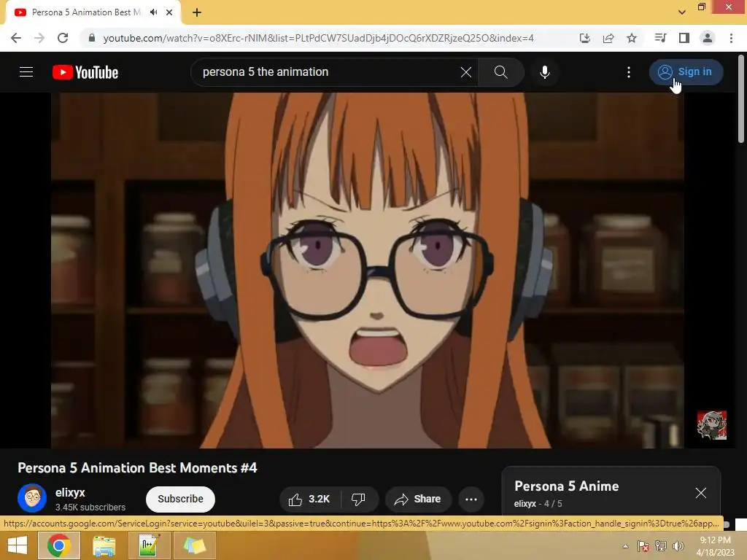Start voice search with microphone
Image resolution: width=747 pixels, height=560 pixels.
pyautogui.click(x=544, y=72)
